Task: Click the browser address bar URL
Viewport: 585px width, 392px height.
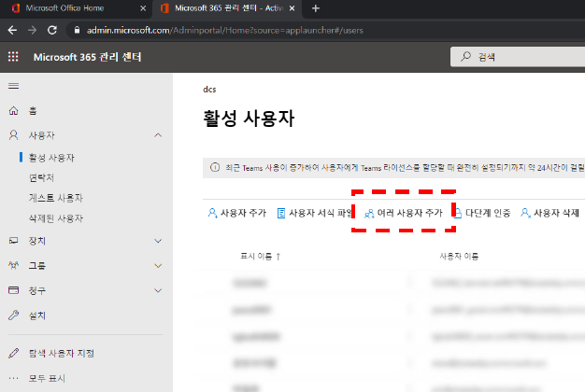Action: pos(225,30)
